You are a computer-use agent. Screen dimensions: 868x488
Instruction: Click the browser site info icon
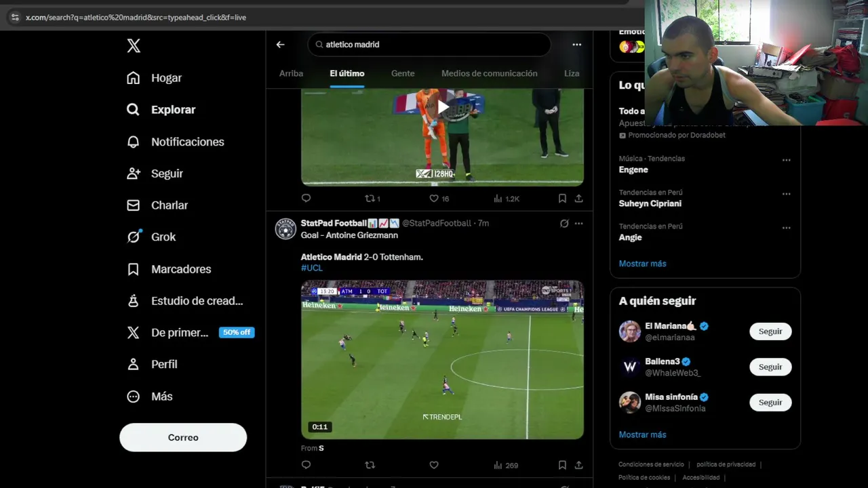(x=15, y=17)
